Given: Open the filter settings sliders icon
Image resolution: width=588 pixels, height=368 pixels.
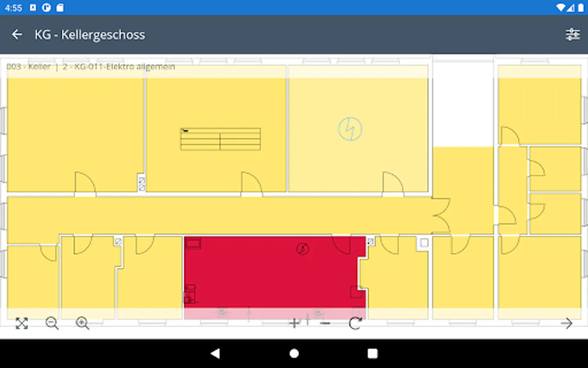Looking at the screenshot, I should (573, 35).
